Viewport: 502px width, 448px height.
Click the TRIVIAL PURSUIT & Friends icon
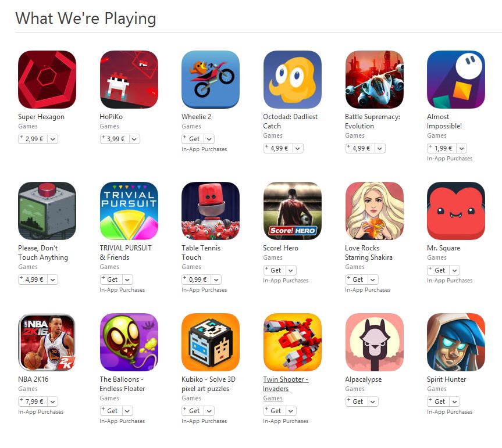click(x=129, y=211)
